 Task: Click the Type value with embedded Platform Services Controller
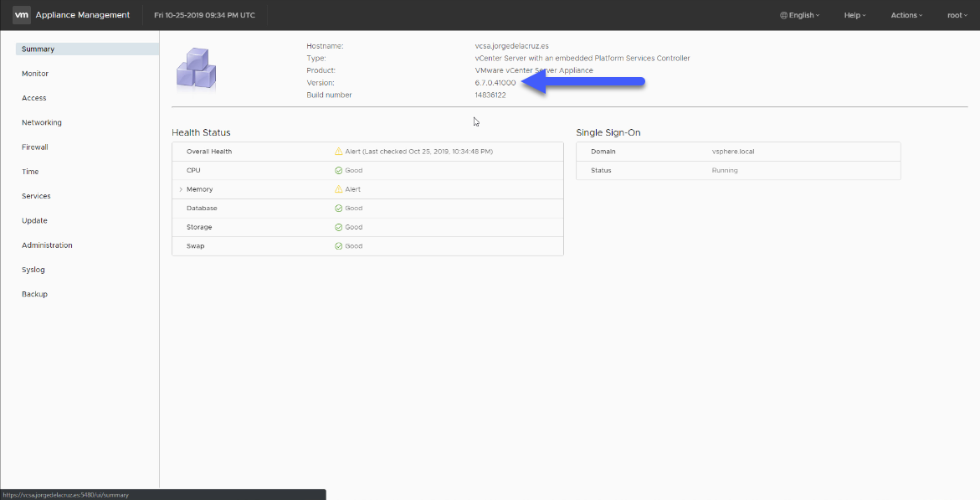tap(582, 58)
